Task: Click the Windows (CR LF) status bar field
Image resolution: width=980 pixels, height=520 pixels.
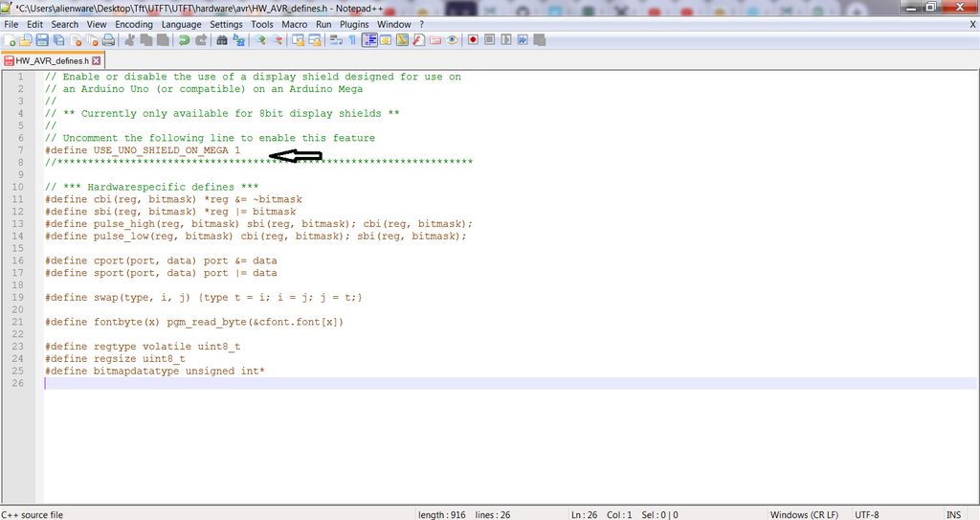Action: (804, 514)
